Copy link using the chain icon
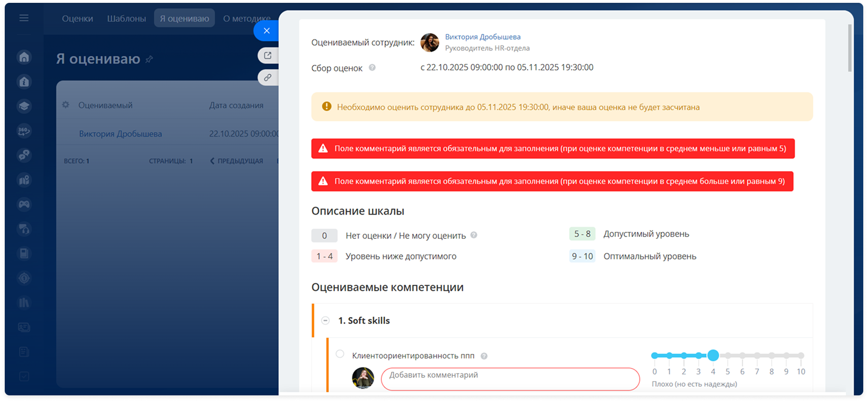Screen dimensions: 868x402 (x=268, y=77)
